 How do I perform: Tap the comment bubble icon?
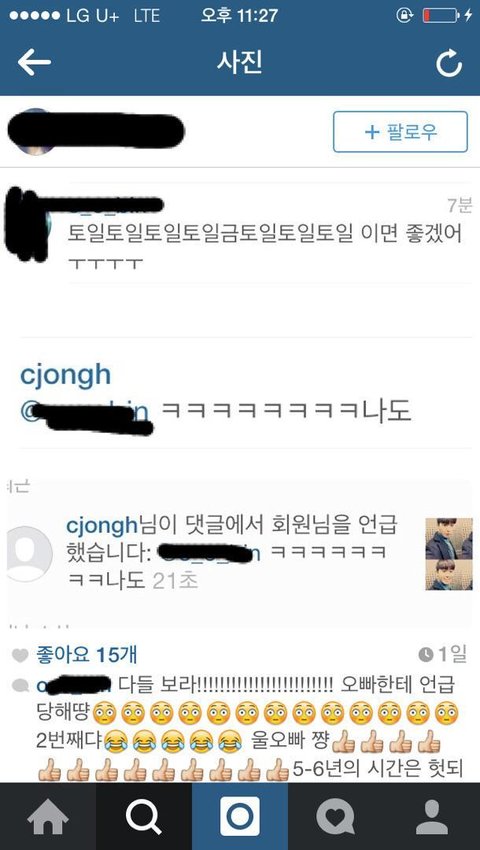point(20,685)
